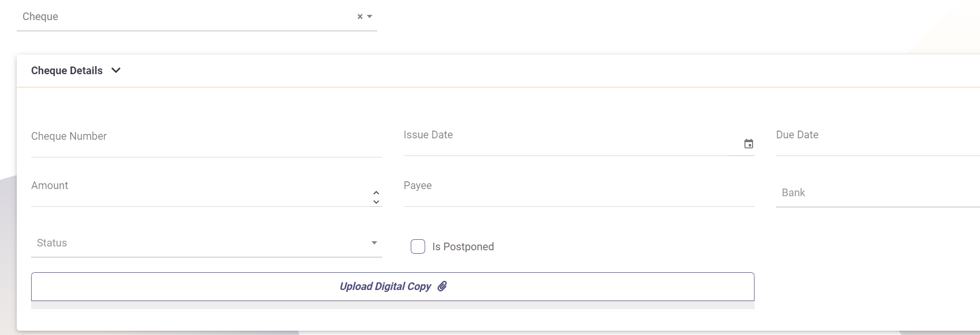Click the Status select box

201,243
